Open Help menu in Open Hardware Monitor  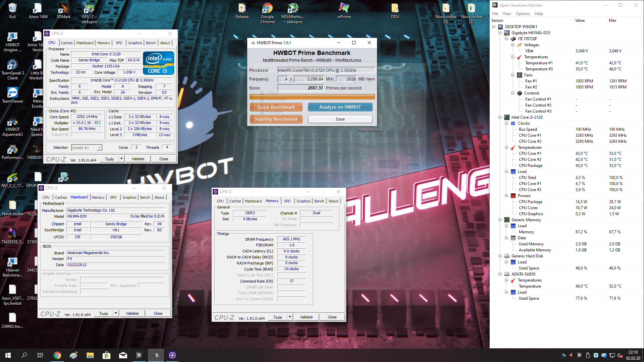pos(539,14)
